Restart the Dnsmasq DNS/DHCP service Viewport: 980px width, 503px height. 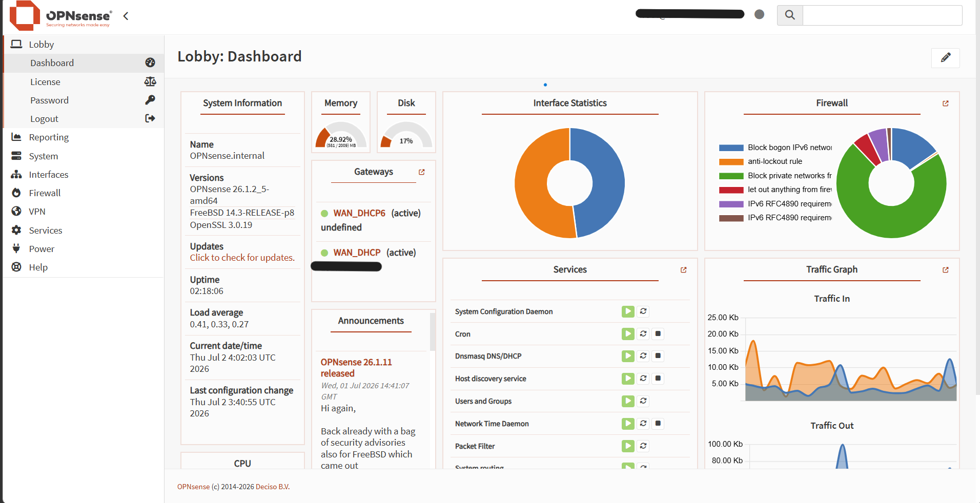point(643,356)
